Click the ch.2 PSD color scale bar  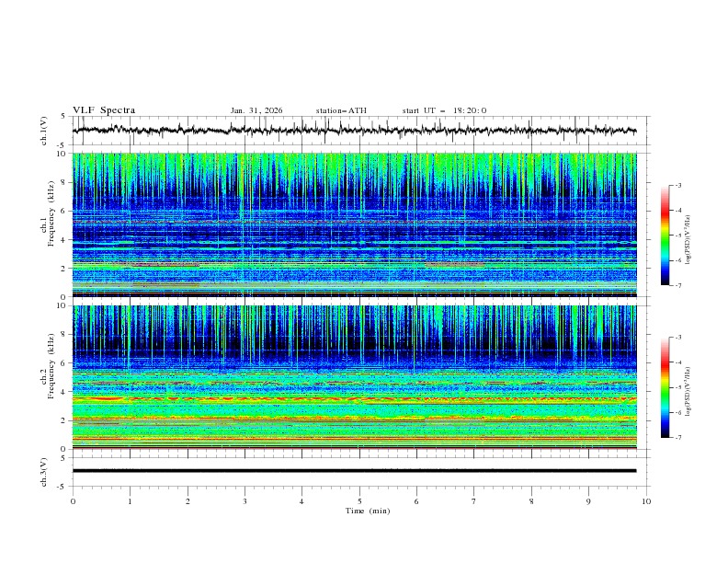(665, 387)
